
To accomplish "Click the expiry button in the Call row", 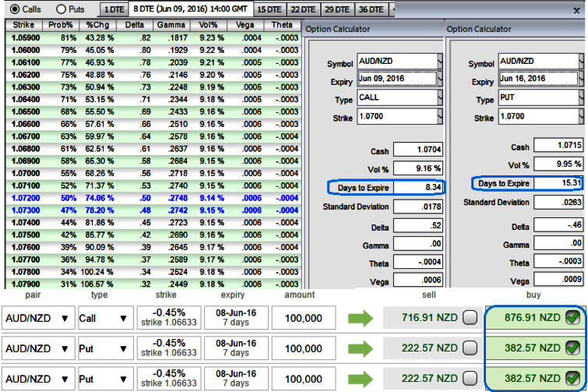I will coord(234,318).
